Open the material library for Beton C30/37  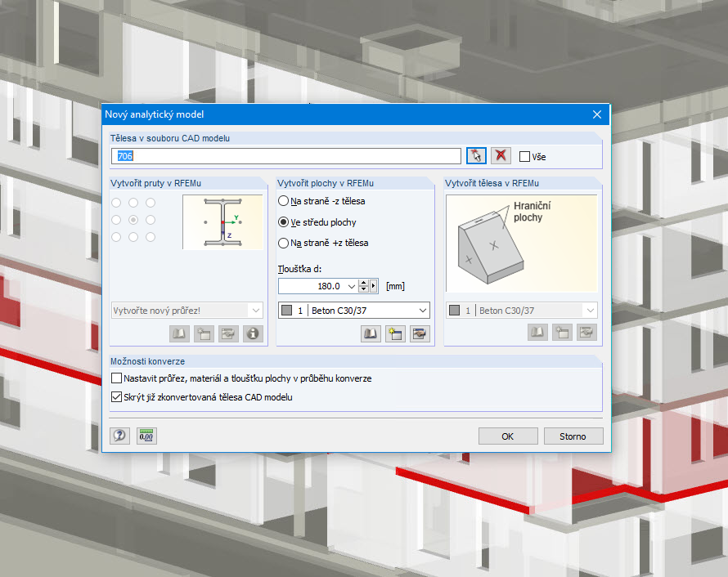(x=370, y=333)
